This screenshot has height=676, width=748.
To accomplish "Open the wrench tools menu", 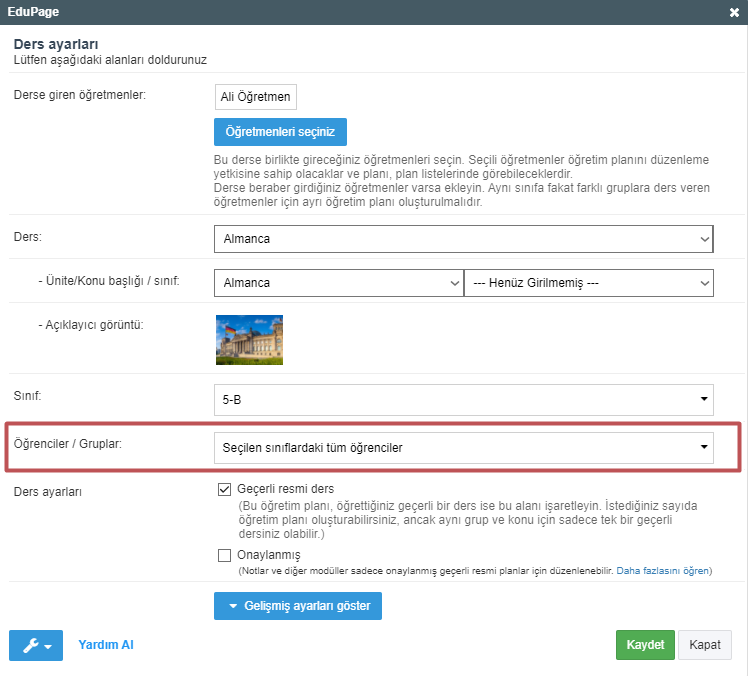I will tap(36, 645).
